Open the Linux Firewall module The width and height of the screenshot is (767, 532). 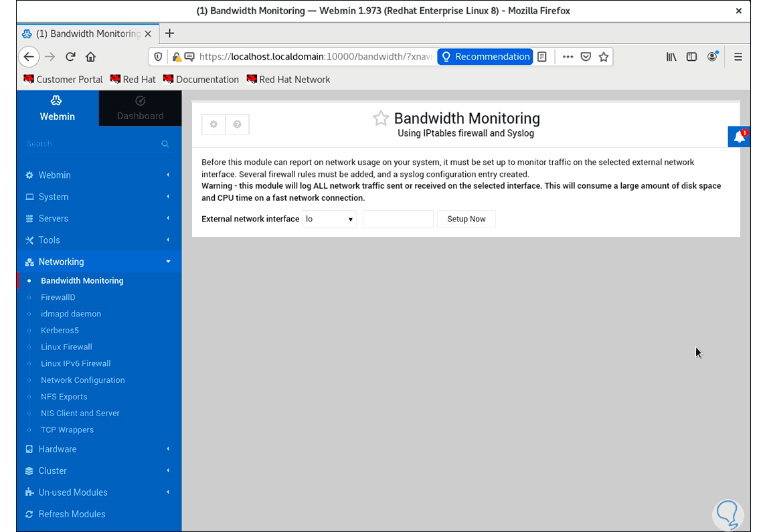[66, 347]
